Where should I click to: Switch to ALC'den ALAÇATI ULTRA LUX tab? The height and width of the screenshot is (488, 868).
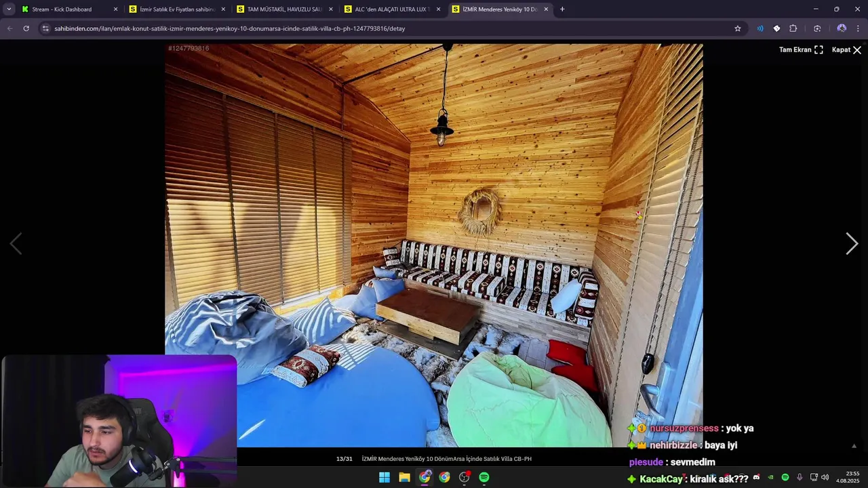[x=392, y=9]
